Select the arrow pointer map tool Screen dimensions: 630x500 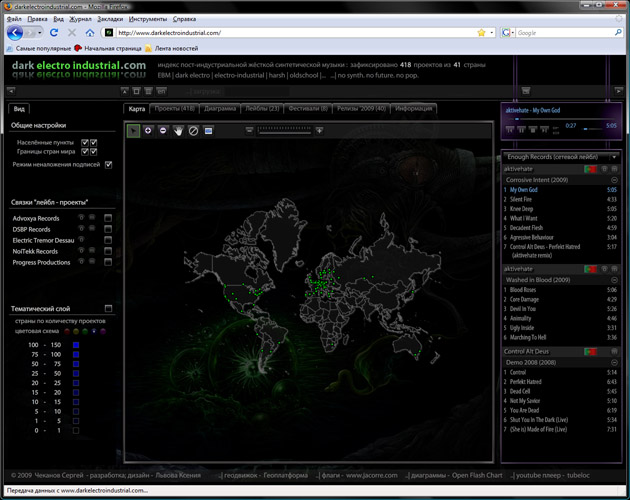coord(133,131)
